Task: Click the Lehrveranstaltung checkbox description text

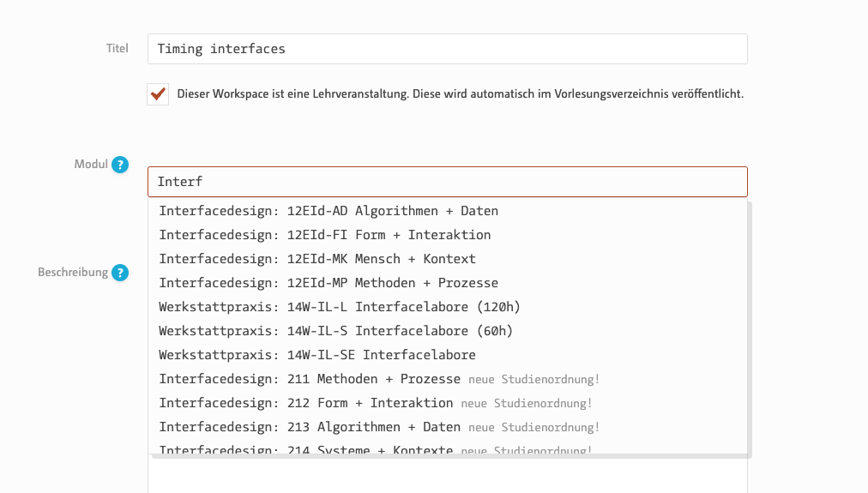Action: (460, 94)
